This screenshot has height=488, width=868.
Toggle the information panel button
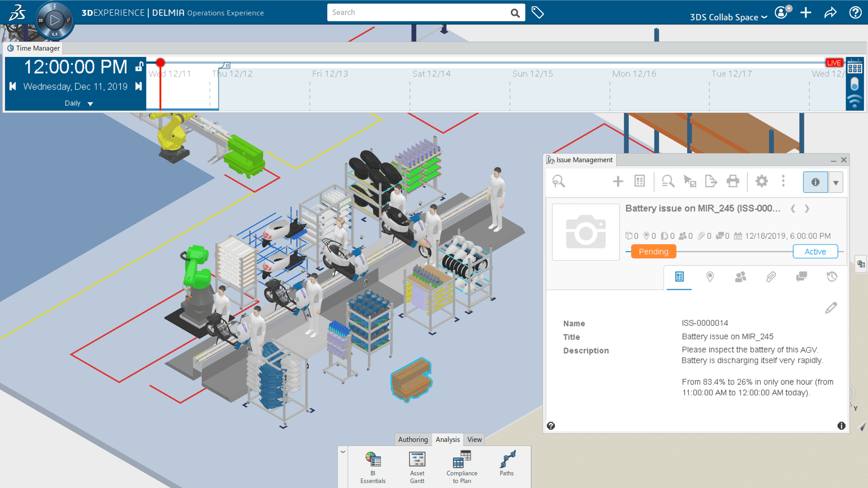[815, 182]
